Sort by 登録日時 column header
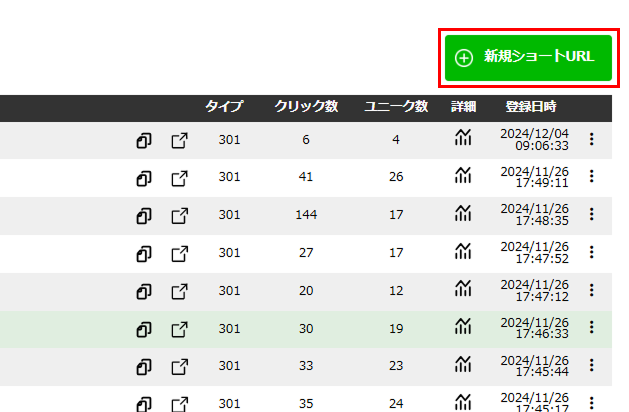The image size is (629, 412). (x=530, y=107)
